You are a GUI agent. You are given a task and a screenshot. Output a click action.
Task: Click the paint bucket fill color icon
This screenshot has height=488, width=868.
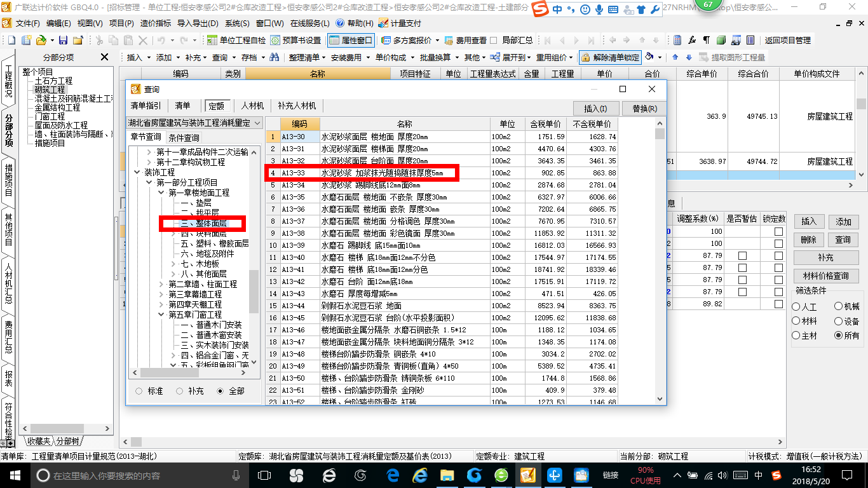click(x=649, y=57)
